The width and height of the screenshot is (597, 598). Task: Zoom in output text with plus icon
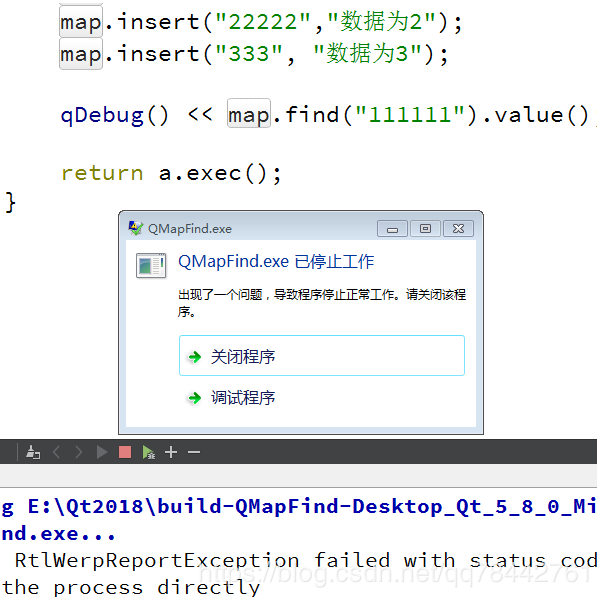[171, 452]
